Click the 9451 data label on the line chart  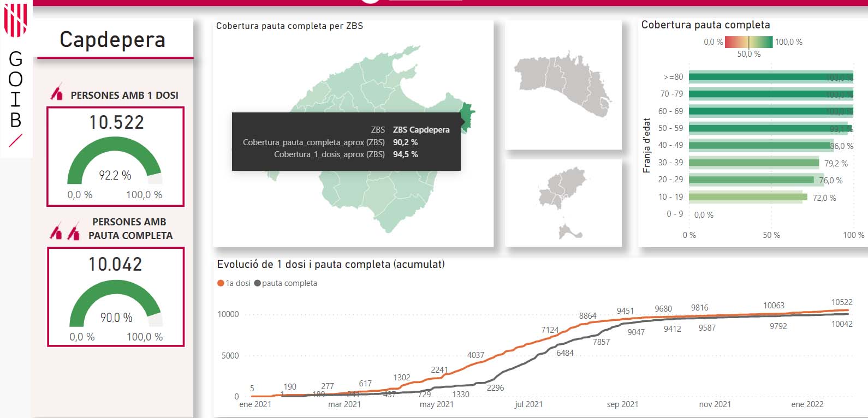pos(626,311)
